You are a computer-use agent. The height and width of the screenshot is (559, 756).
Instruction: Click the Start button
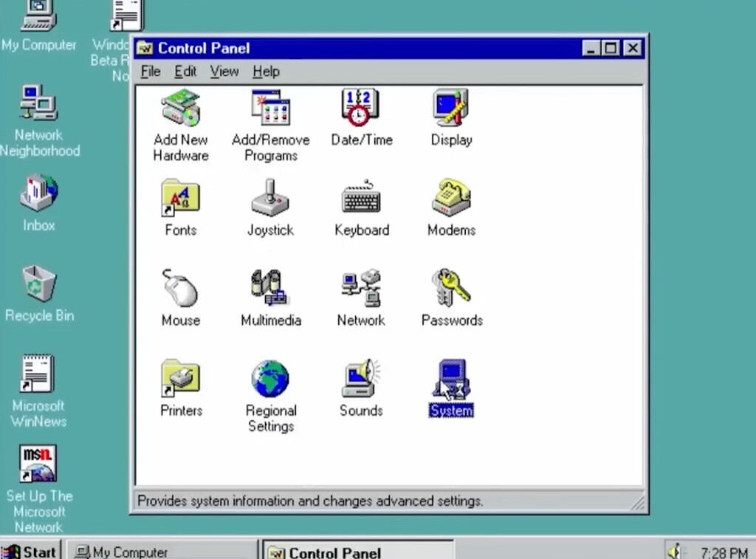[x=30, y=551]
